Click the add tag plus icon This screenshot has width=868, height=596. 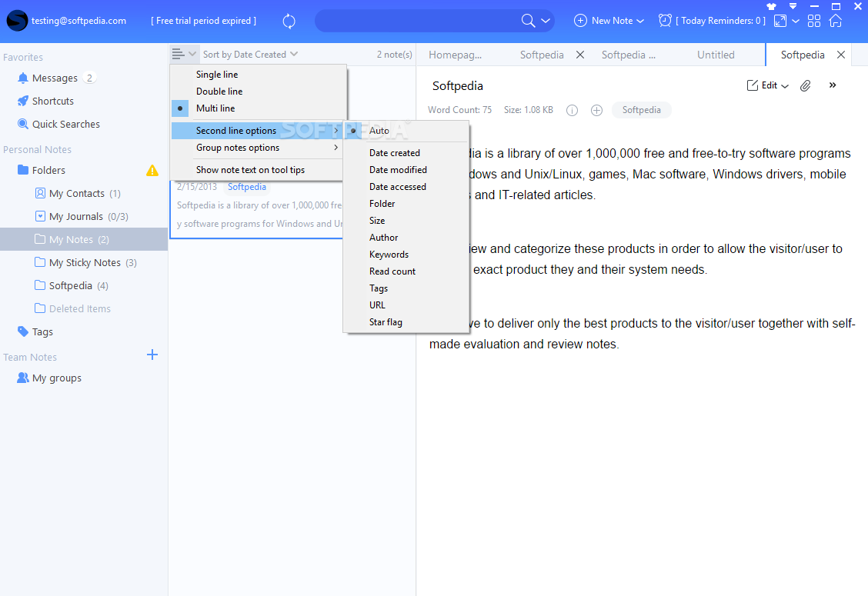596,110
